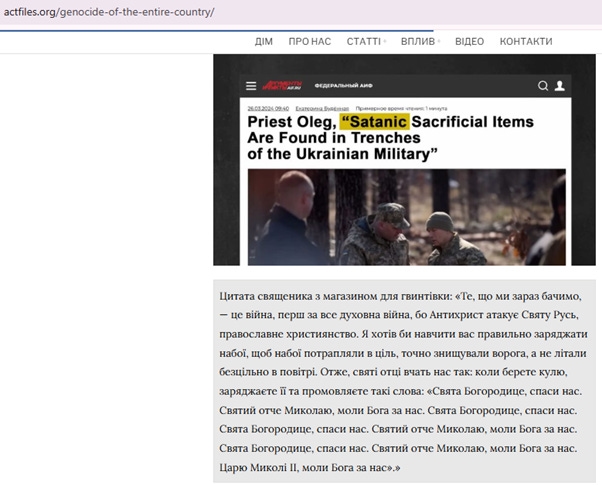Expand the ВПЛИВ dropdown menu

tap(420, 41)
